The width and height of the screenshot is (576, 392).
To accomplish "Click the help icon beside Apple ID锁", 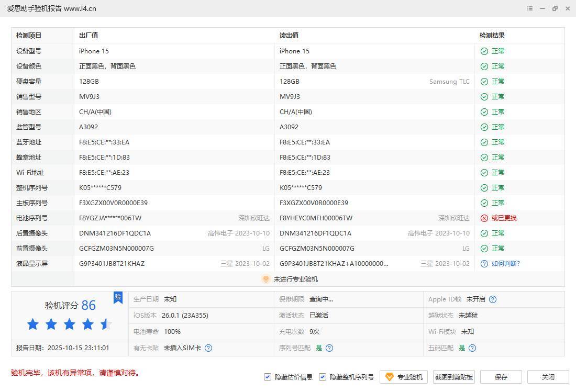I will pos(493,299).
